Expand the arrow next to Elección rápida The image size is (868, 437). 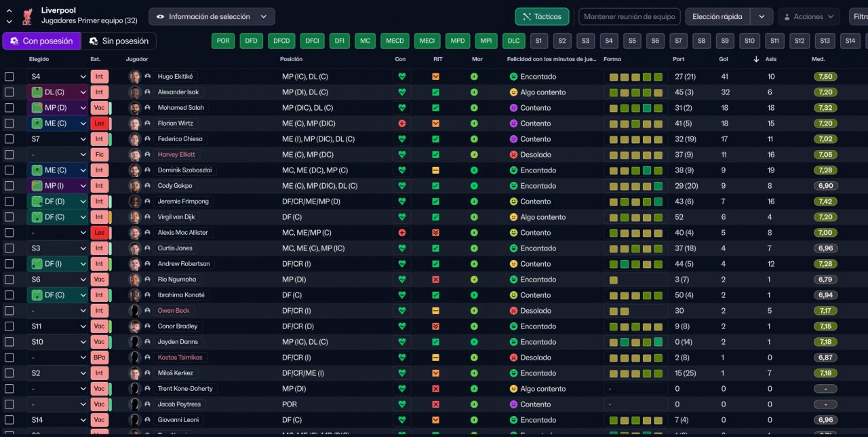click(x=762, y=17)
